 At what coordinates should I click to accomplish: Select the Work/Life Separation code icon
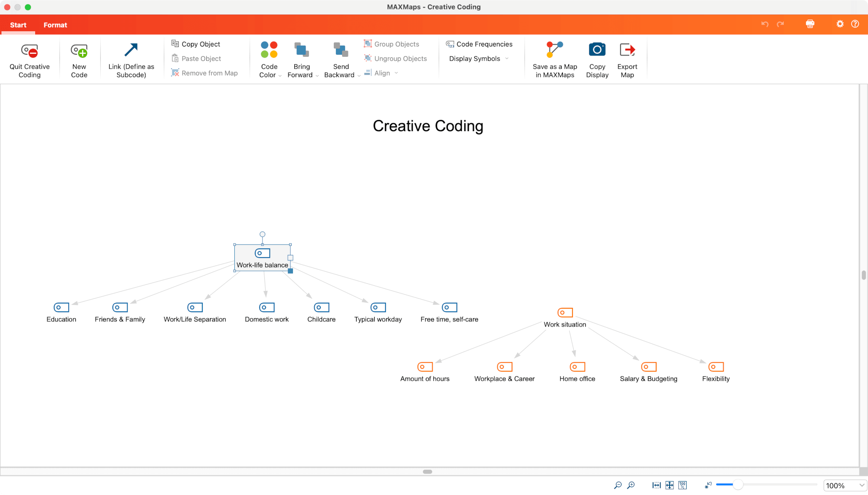[195, 307]
